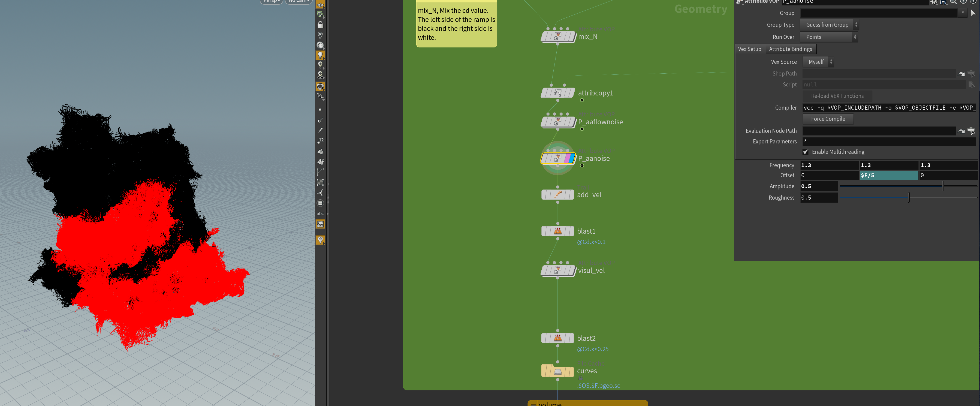Open the Run Over Points dropdown

point(829,37)
